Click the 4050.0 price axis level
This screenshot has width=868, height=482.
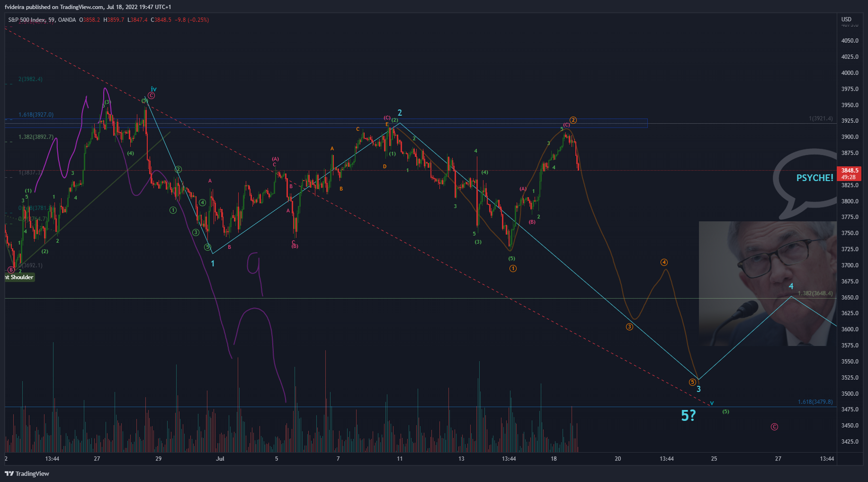tap(850, 41)
